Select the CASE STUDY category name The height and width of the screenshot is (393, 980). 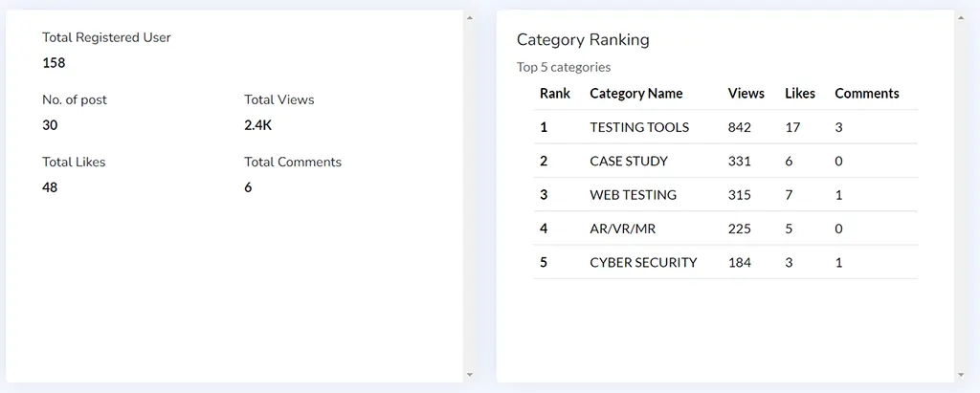pyautogui.click(x=629, y=161)
